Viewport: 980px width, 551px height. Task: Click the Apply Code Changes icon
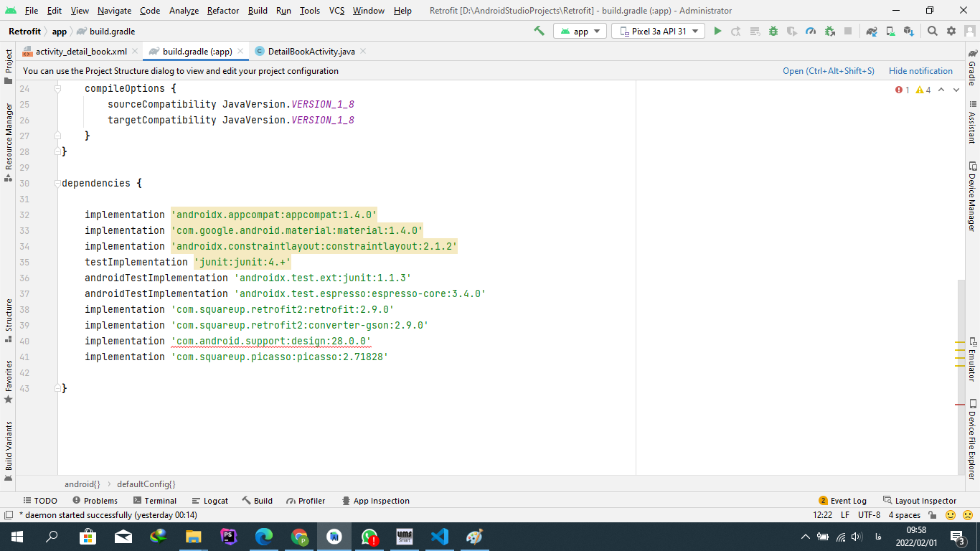[x=755, y=31]
